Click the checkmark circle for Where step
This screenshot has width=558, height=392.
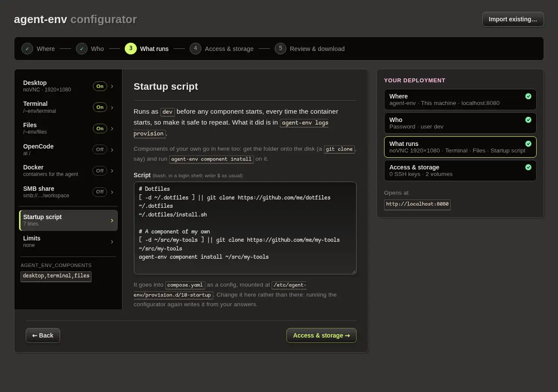pyautogui.click(x=27, y=49)
